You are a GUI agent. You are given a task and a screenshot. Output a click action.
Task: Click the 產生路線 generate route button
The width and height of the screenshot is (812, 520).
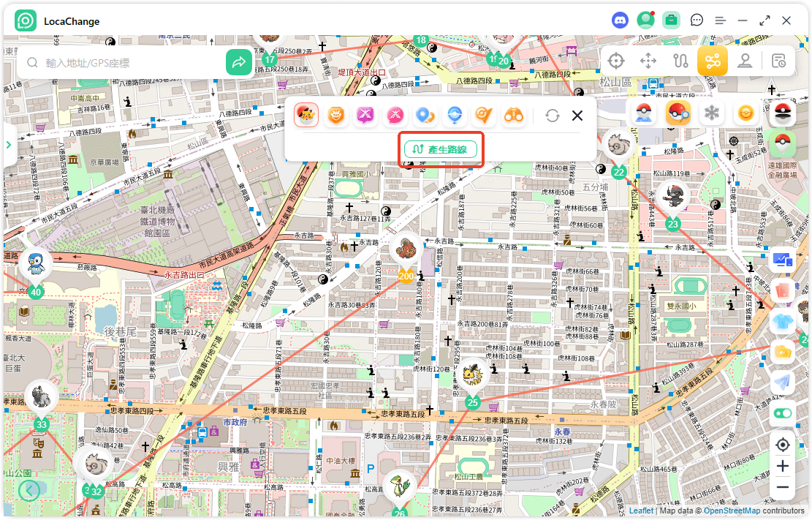click(441, 149)
